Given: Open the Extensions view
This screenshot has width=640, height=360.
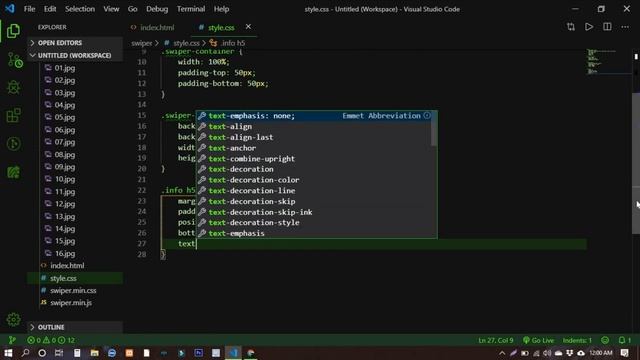Looking at the screenshot, I should click(13, 115).
